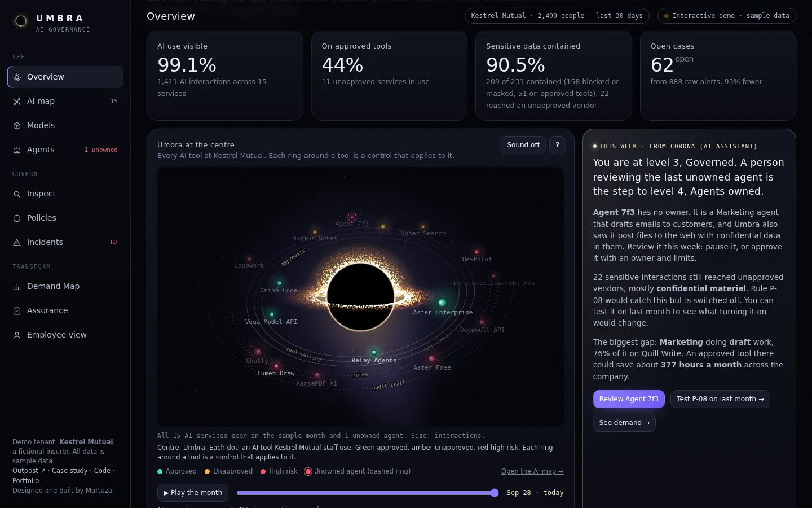Screen dimensions: 812x508
Task: Open the question mark help button
Action: click(558, 145)
